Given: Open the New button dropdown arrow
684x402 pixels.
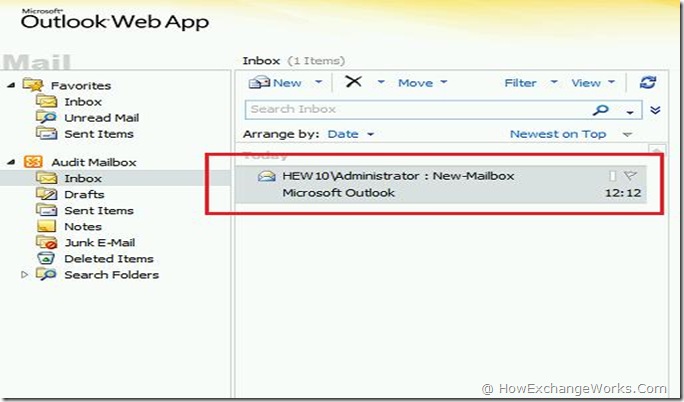Looking at the screenshot, I should tap(318, 82).
